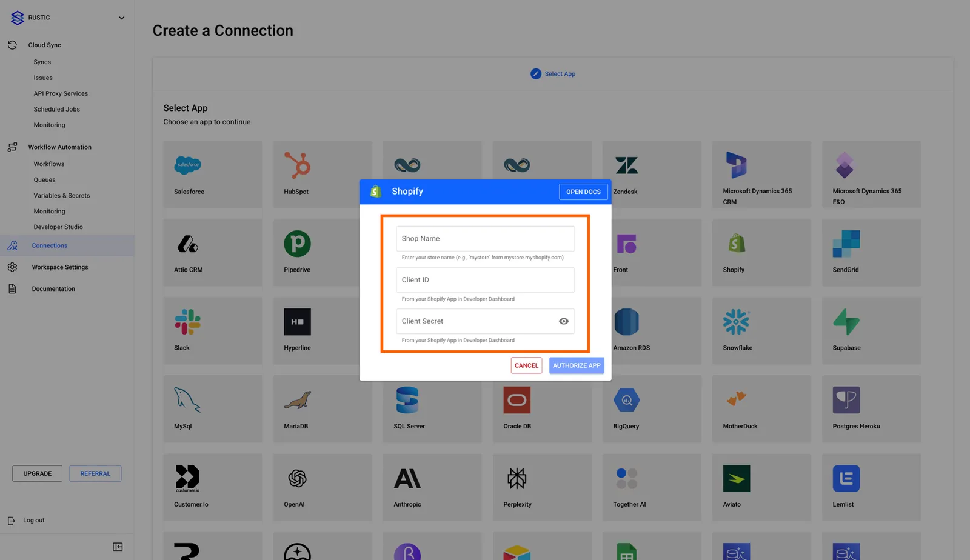Image resolution: width=970 pixels, height=560 pixels.
Task: Open API Proxy Services
Action: (61, 93)
